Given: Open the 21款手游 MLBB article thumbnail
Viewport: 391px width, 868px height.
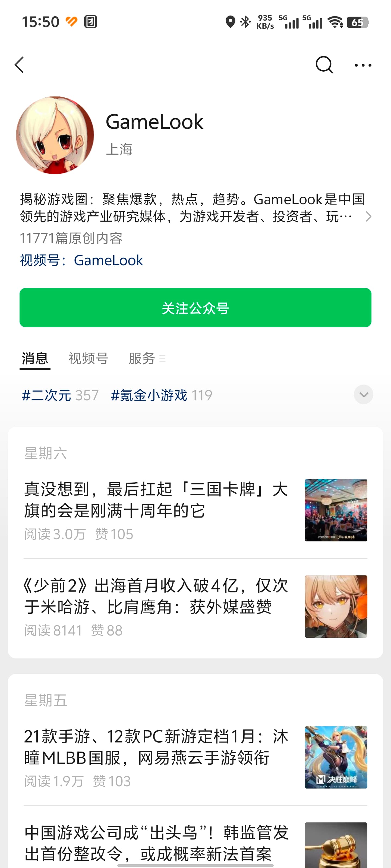Looking at the screenshot, I should (336, 757).
